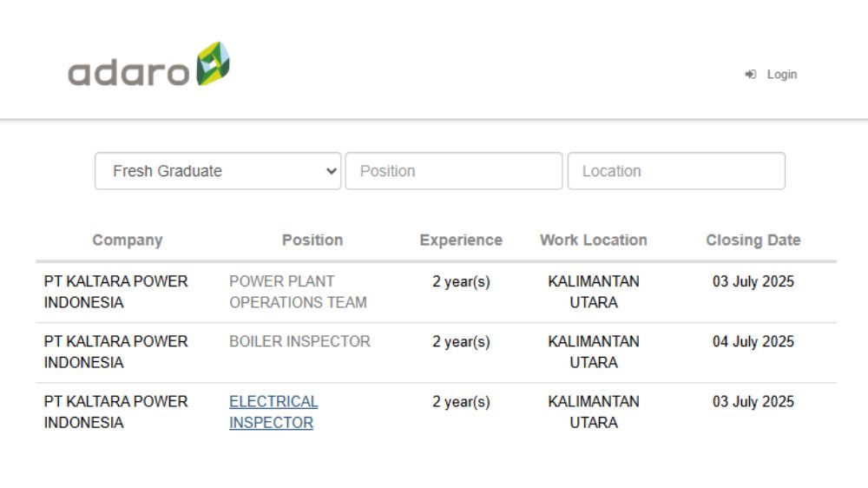868x488 pixels.
Task: Click the Closing Date column header
Action: (753, 241)
